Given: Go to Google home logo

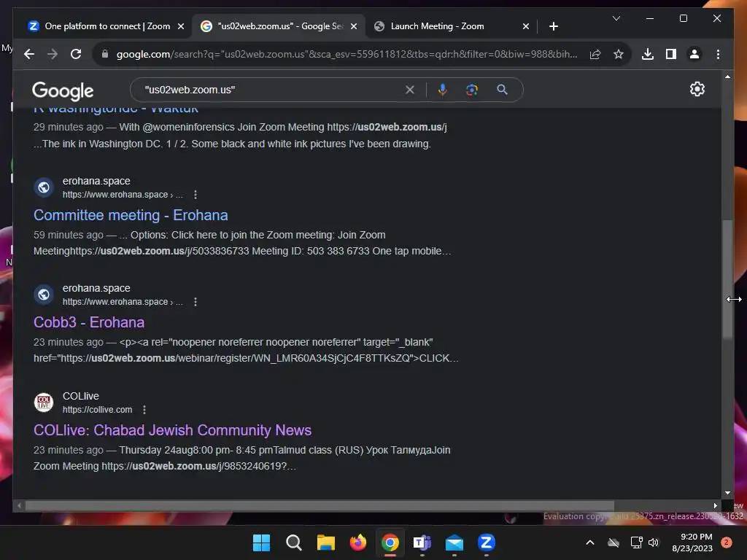Looking at the screenshot, I should tap(63, 90).
